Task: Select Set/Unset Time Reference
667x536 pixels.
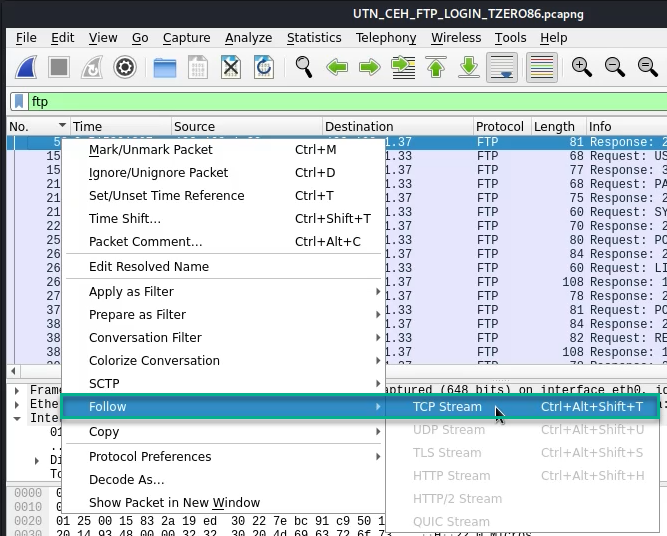Action: (223, 196)
